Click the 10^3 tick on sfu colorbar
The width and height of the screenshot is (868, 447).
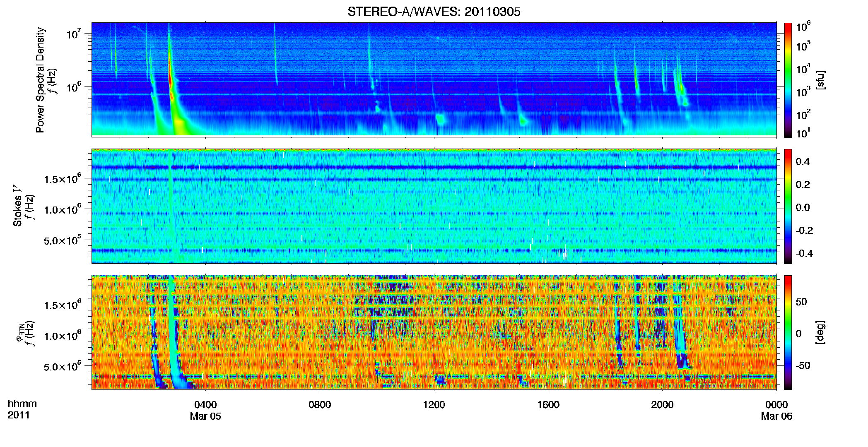point(803,92)
